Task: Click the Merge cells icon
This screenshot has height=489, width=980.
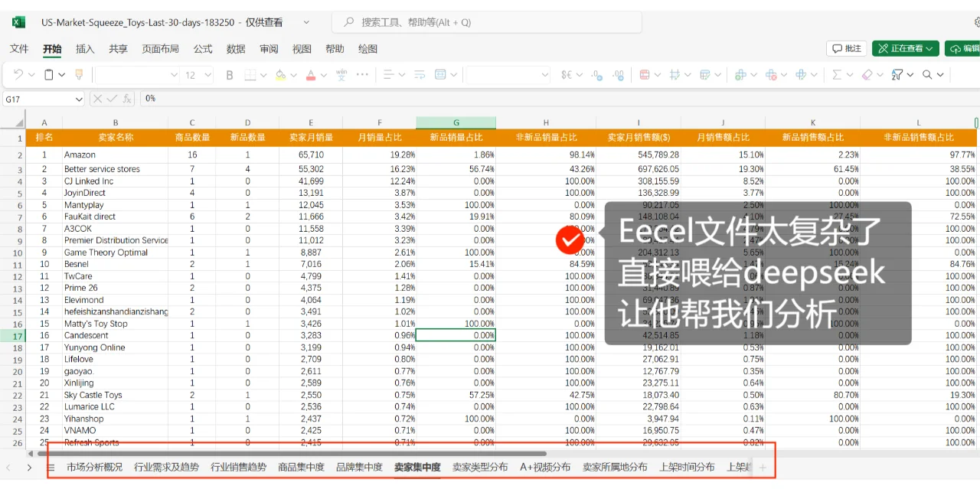Action: pyautogui.click(x=440, y=75)
